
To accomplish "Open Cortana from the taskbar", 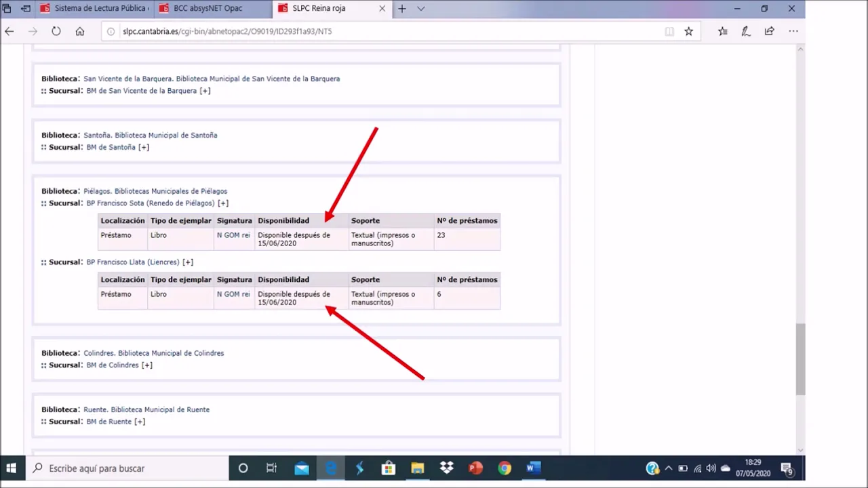I will [243, 468].
